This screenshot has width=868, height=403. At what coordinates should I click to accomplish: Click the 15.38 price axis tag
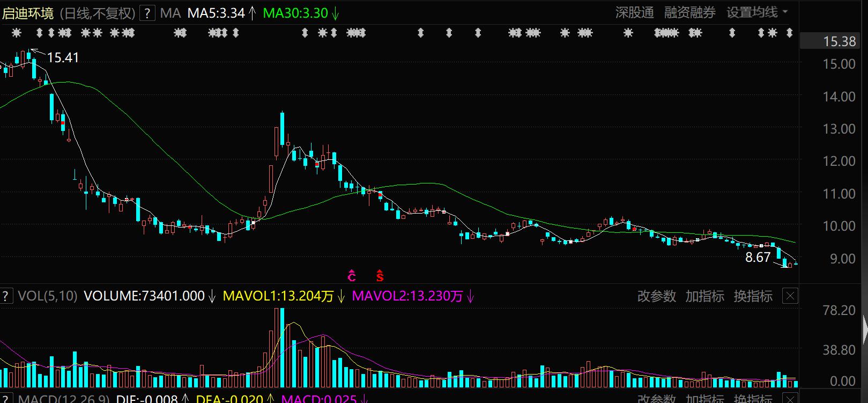(839, 41)
